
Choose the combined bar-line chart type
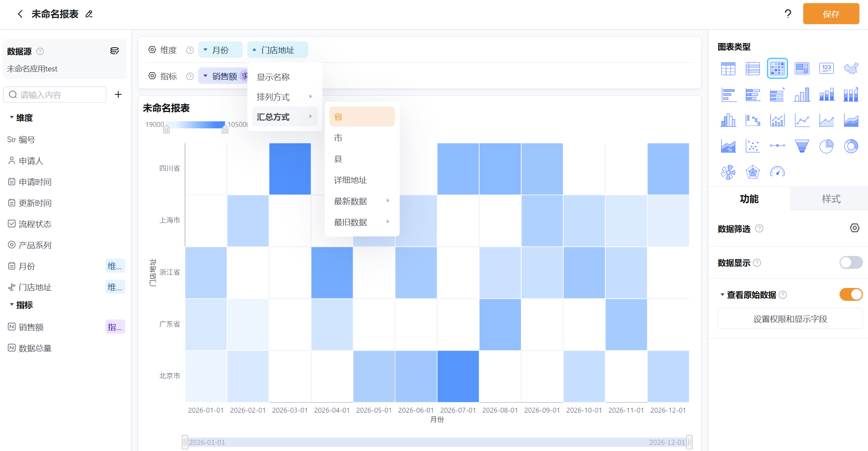(777, 121)
